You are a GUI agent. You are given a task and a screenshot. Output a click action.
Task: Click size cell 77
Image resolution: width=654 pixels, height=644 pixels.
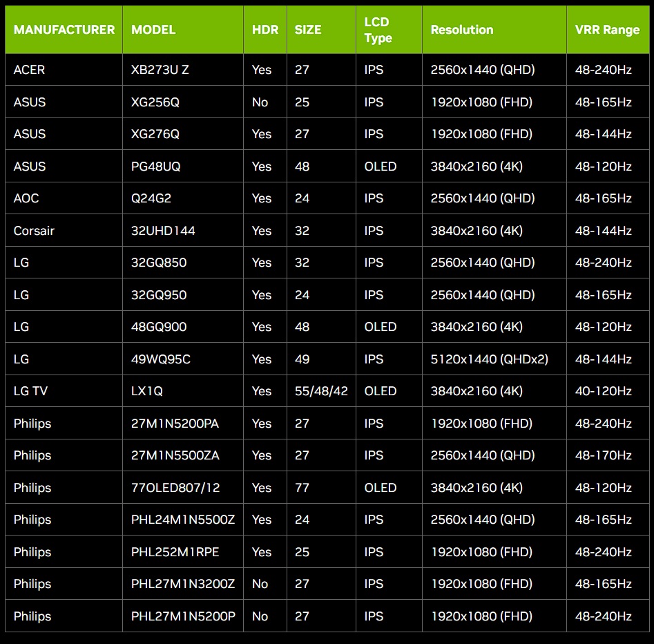[x=322, y=487]
